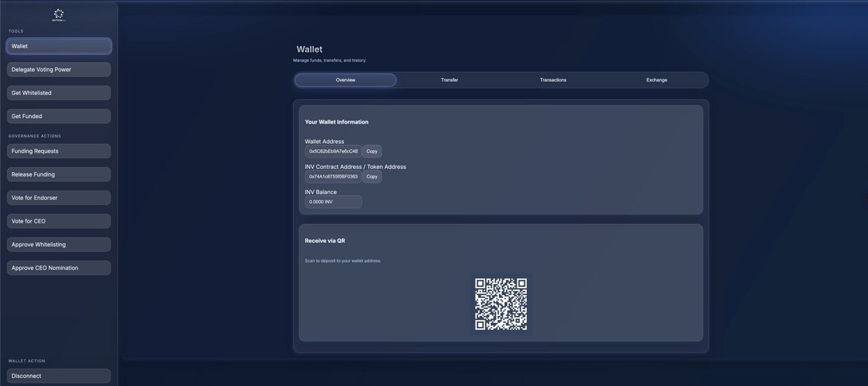Image resolution: width=868 pixels, height=386 pixels.
Task: Copy the INV Contract Address
Action: coord(372,176)
